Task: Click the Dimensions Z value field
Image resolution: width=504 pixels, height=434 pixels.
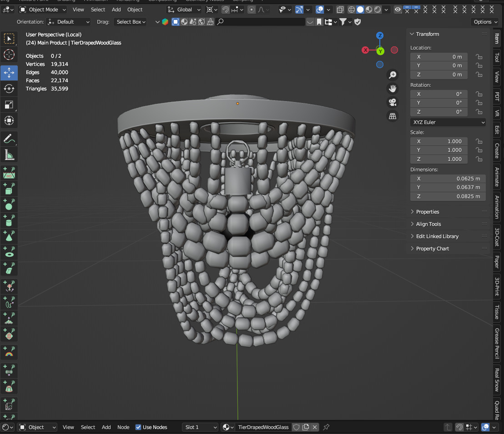Action: coord(448,196)
